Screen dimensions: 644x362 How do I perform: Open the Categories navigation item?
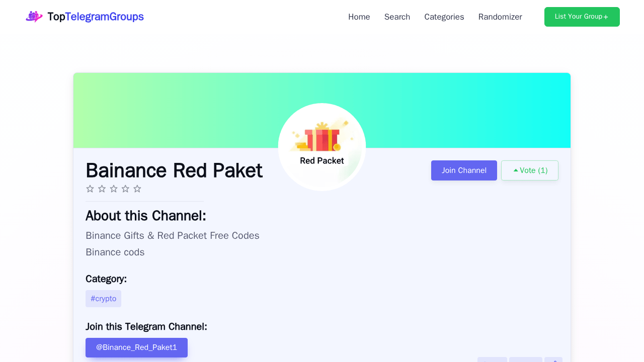[x=444, y=17]
